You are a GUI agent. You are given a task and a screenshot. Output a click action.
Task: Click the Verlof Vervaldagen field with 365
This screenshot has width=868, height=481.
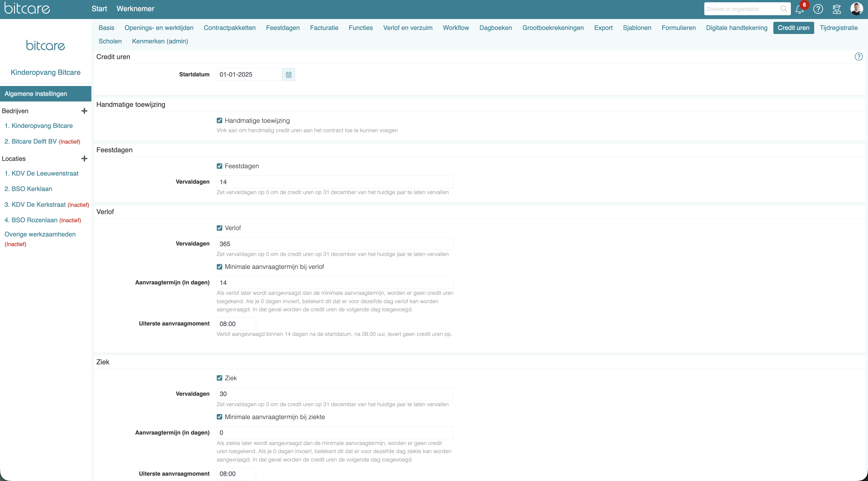click(335, 244)
